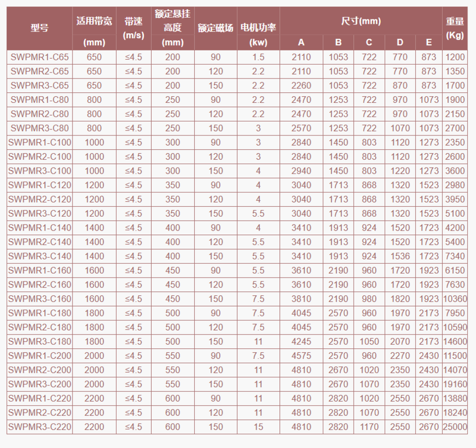Viewport: 476px width, 448px height.
Task: Click the 额定悬挂高度 header cell
Action: click(173, 28)
